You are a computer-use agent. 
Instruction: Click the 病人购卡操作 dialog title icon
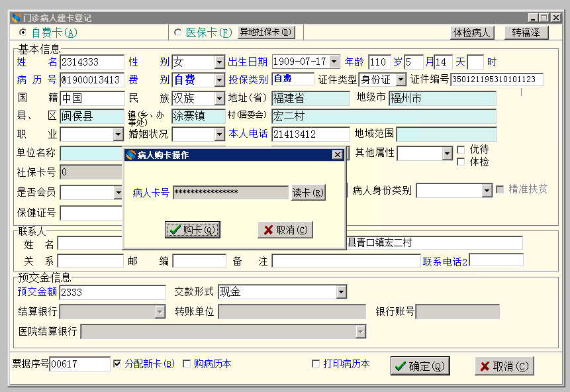[x=130, y=155]
